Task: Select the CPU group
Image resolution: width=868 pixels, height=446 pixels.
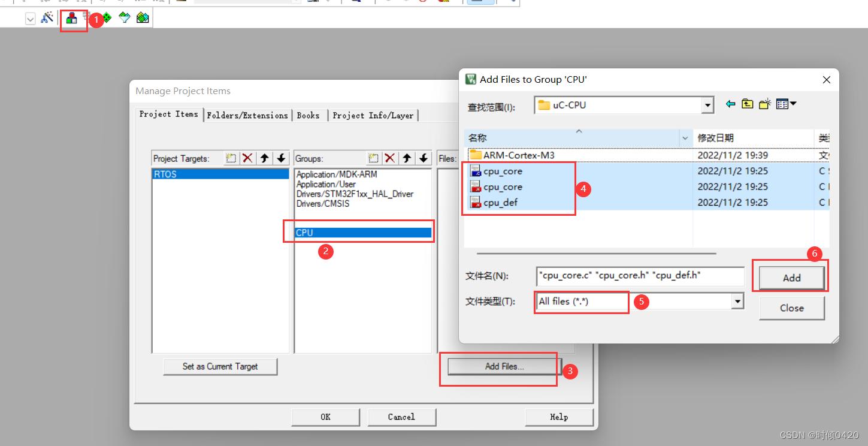Action: pyautogui.click(x=363, y=233)
